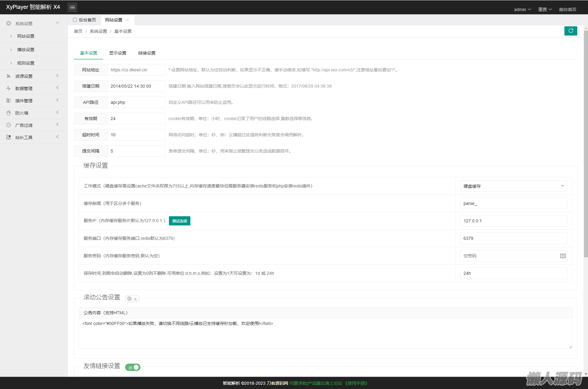588x389 pixels.
Task: Open 播放设置 in the sidebar
Action: pos(26,50)
